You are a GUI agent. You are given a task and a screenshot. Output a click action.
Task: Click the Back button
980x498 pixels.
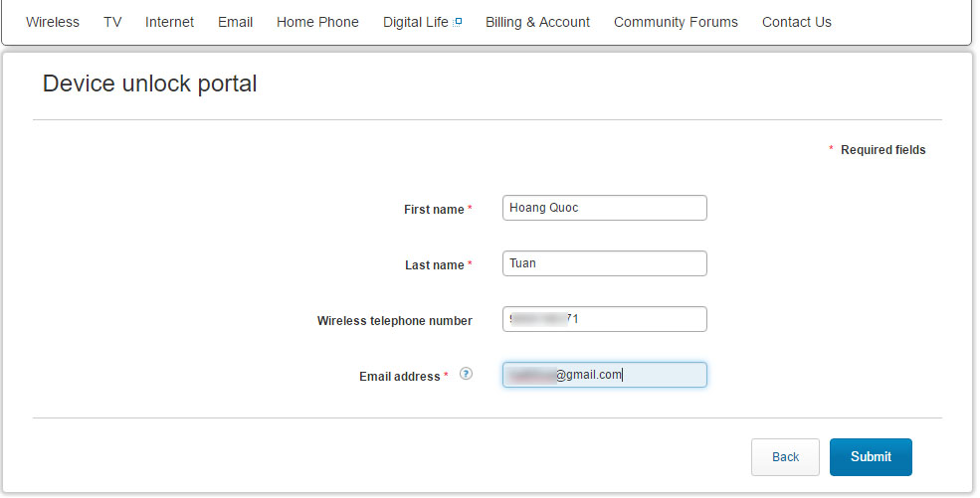(x=785, y=457)
